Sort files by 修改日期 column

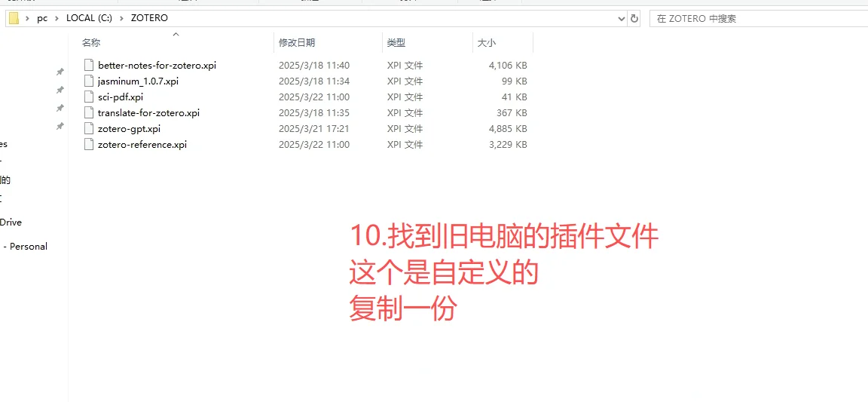tap(297, 43)
